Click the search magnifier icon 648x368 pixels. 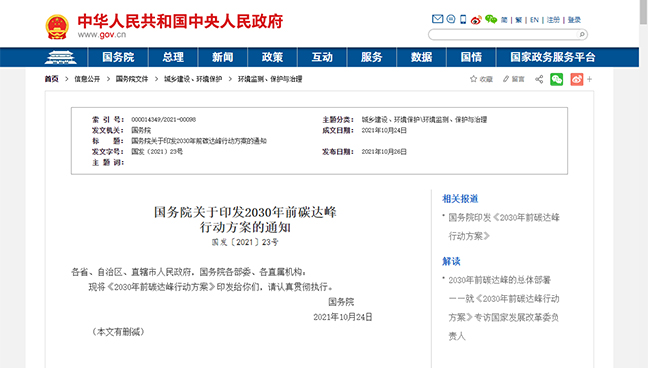click(x=582, y=34)
